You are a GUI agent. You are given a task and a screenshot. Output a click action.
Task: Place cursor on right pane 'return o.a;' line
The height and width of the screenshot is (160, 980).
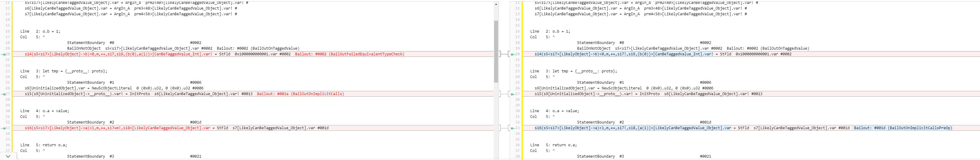tap(564, 145)
